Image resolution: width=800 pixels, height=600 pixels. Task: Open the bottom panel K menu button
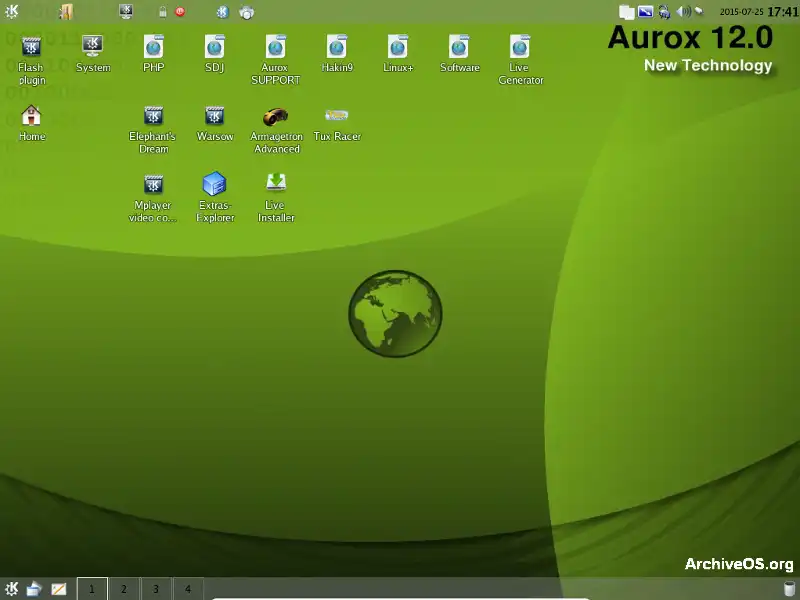[x=11, y=589]
